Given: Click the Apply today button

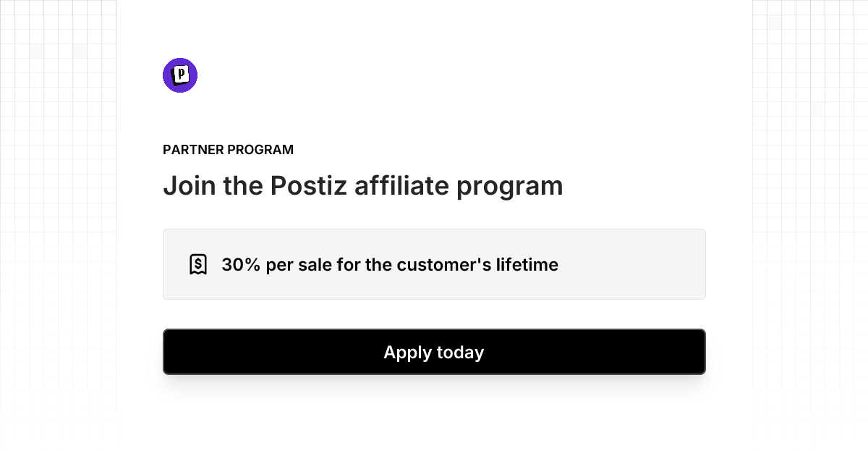Looking at the screenshot, I should (x=434, y=352).
